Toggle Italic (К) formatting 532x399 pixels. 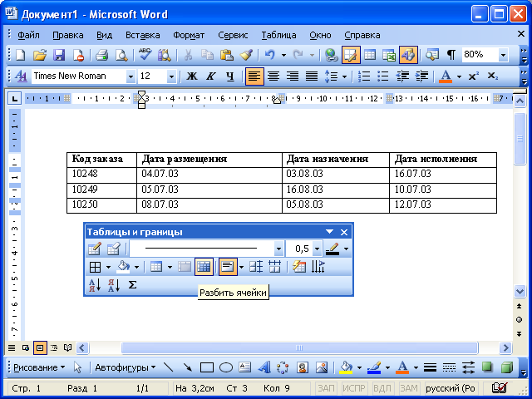click(210, 76)
